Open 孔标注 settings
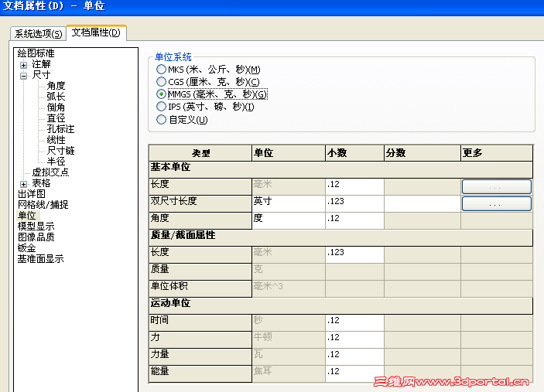The image size is (544, 392). (x=60, y=129)
